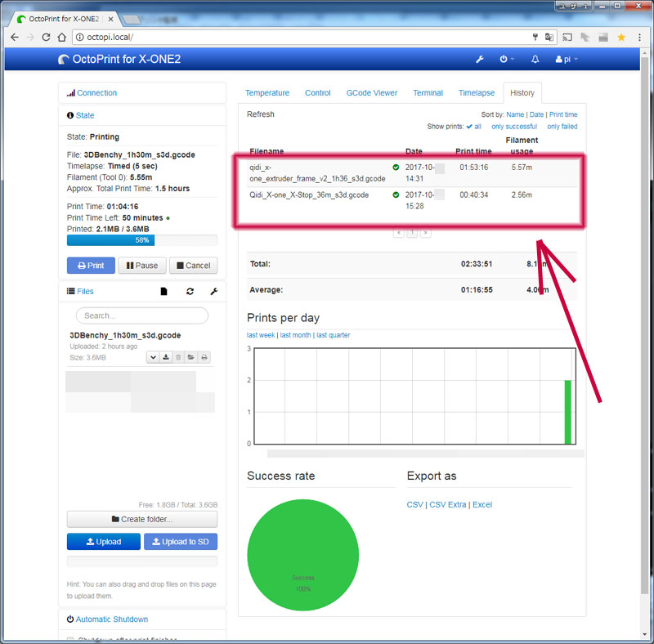Load 3DBenchy file folder icon
Viewport: 654px width, 644px height.
(x=191, y=357)
